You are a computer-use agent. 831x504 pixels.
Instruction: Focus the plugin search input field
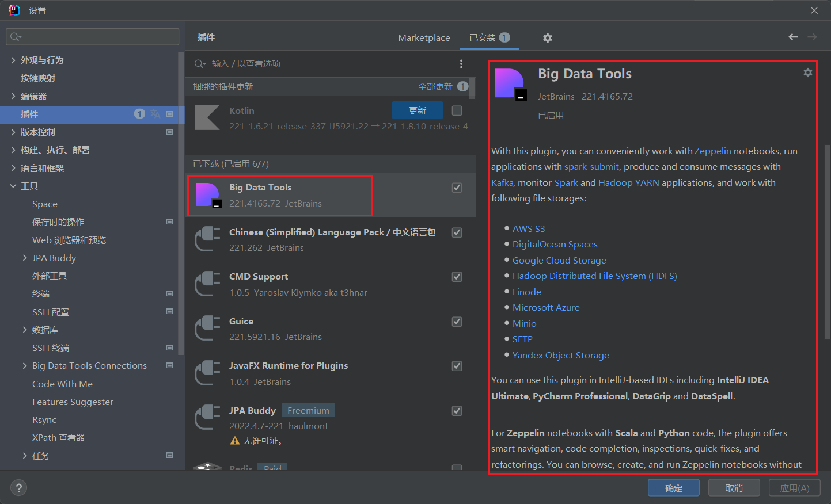(328, 64)
